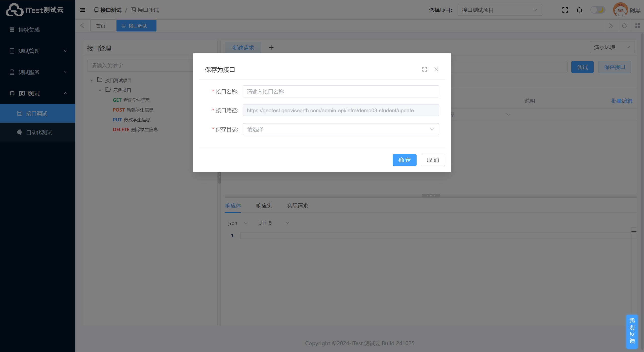Collapse the 示例接口 folder
The image size is (644, 352).
coord(100,90)
